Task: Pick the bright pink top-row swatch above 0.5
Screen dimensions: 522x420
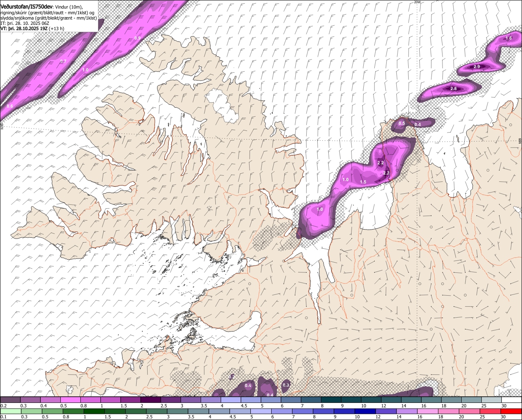Action: [70, 400]
